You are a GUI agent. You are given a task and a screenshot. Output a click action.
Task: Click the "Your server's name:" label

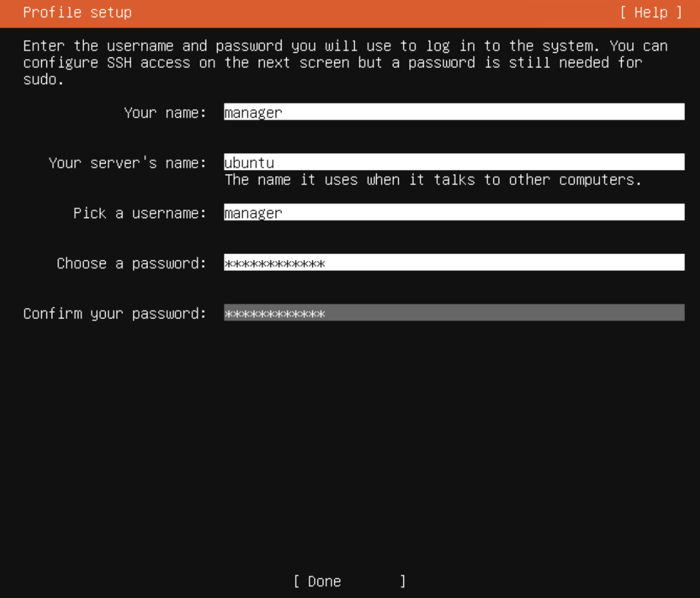point(128,163)
